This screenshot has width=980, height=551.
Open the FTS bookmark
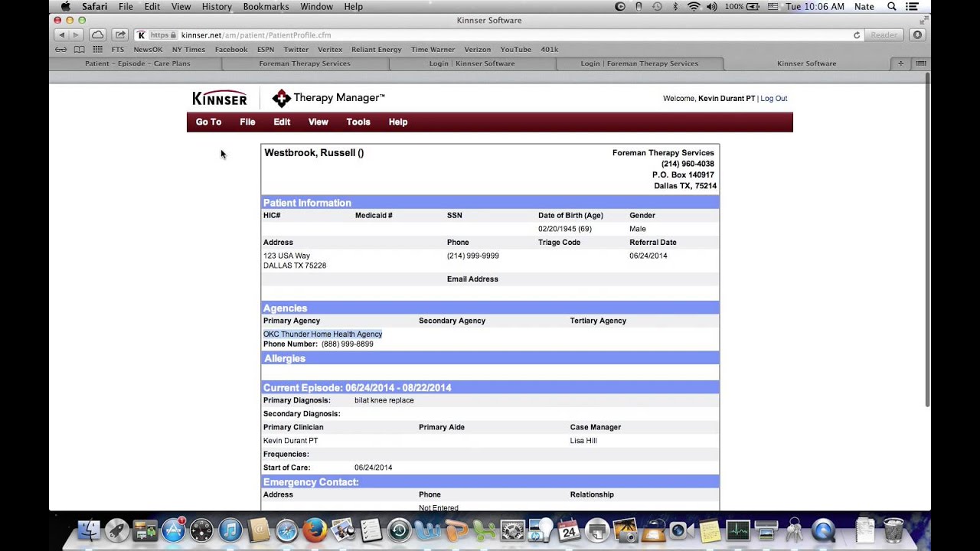point(117,50)
